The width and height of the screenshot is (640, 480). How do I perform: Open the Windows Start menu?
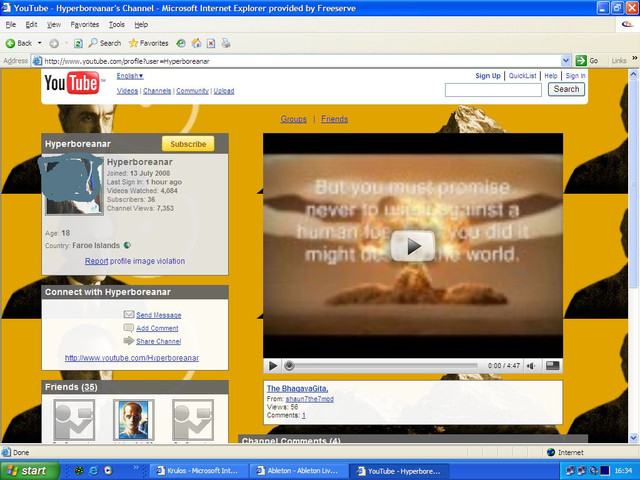(x=29, y=471)
